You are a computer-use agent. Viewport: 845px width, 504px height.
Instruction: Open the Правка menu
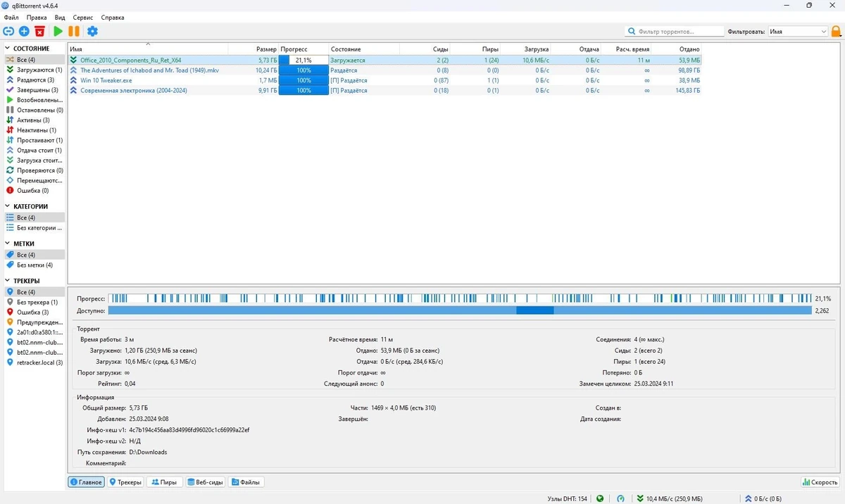[37, 17]
